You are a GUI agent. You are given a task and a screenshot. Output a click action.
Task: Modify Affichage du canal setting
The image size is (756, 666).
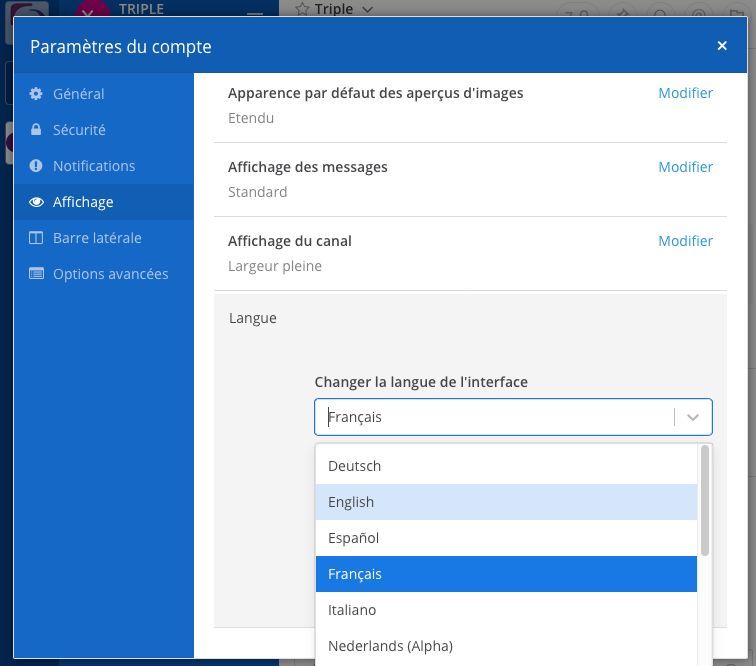pos(685,241)
